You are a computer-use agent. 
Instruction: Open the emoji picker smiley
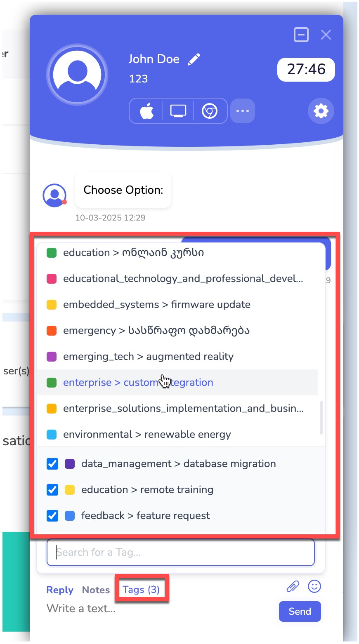point(314,586)
